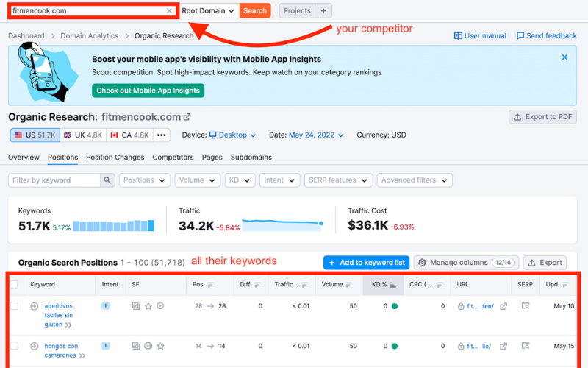Open the Device Desktop dropdown
Viewport: 588px width, 368px height.
(232, 135)
